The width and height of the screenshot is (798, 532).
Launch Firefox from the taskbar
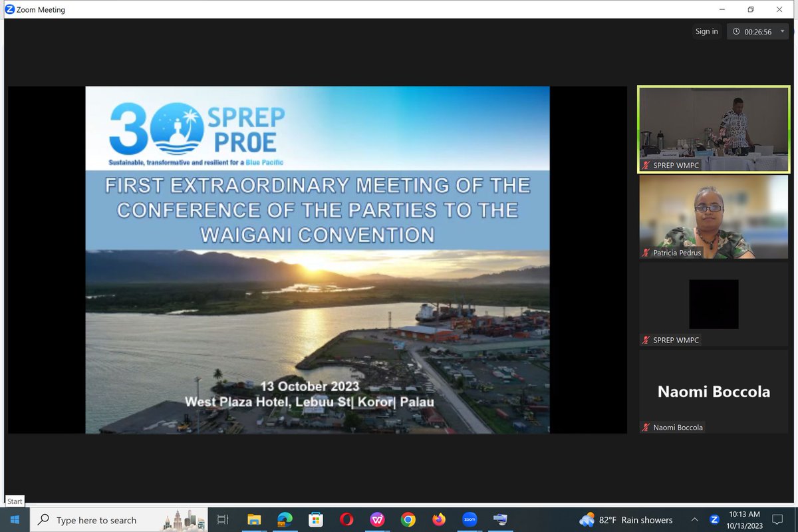pyautogui.click(x=439, y=519)
